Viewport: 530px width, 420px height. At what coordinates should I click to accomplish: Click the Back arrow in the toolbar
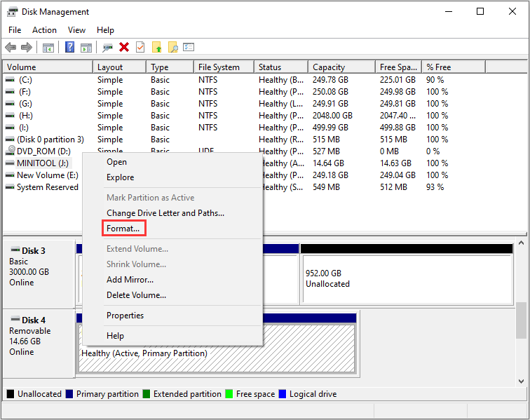(x=11, y=47)
